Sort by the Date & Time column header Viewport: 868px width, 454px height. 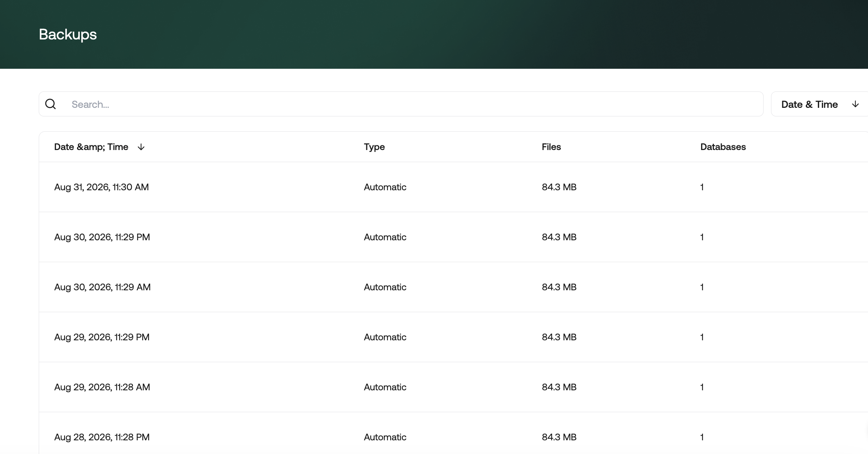91,147
